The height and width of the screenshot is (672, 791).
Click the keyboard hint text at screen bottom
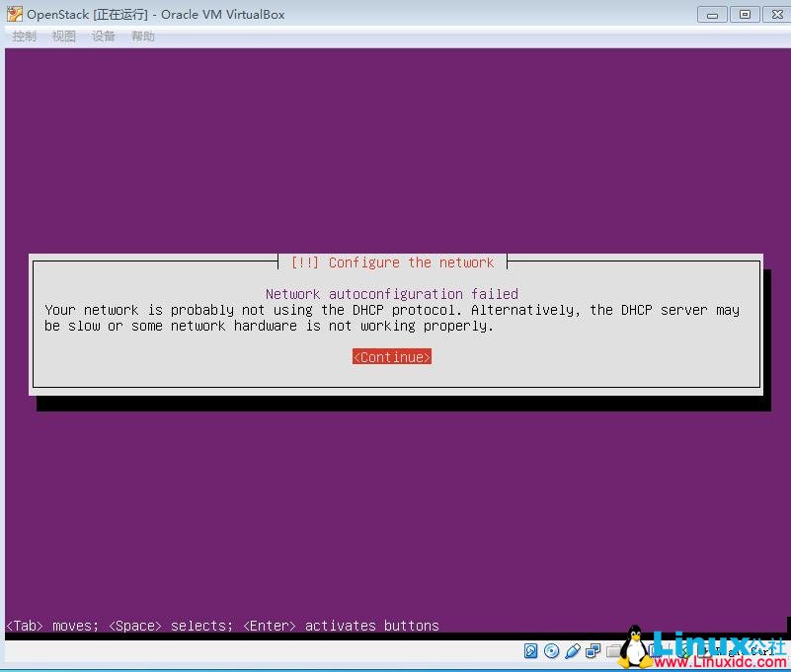click(x=221, y=626)
